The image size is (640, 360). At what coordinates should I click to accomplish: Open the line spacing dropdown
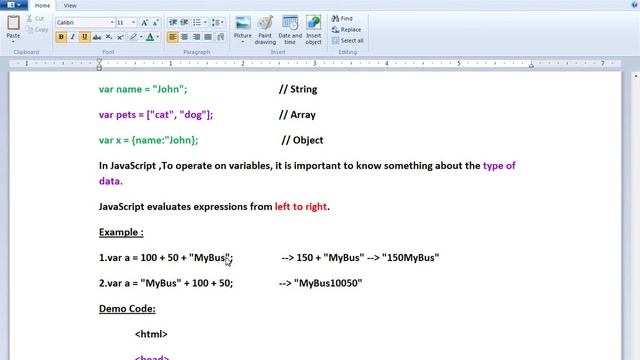click(218, 22)
